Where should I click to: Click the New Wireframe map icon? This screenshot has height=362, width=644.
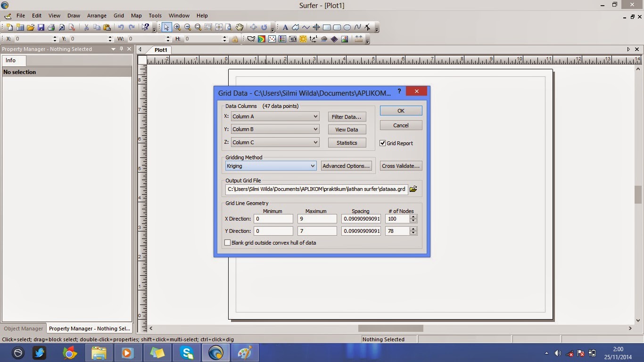pos(334,39)
